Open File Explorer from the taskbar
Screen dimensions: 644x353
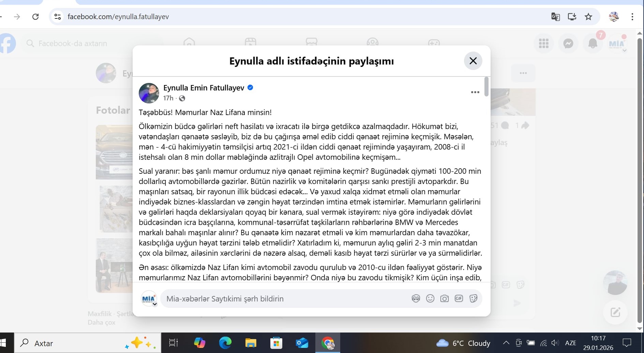251,343
